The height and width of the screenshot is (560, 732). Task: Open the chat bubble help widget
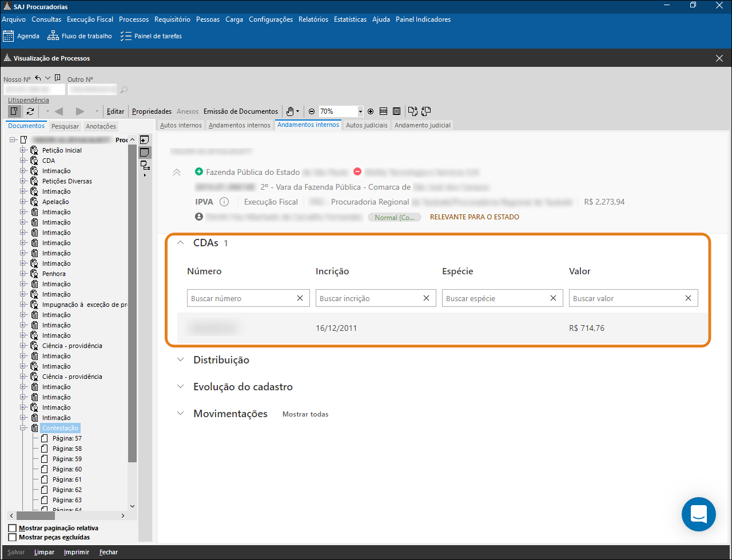(699, 514)
